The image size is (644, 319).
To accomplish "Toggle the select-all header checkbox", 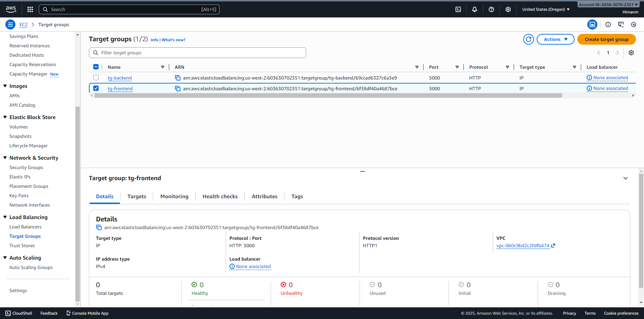I will tap(96, 67).
